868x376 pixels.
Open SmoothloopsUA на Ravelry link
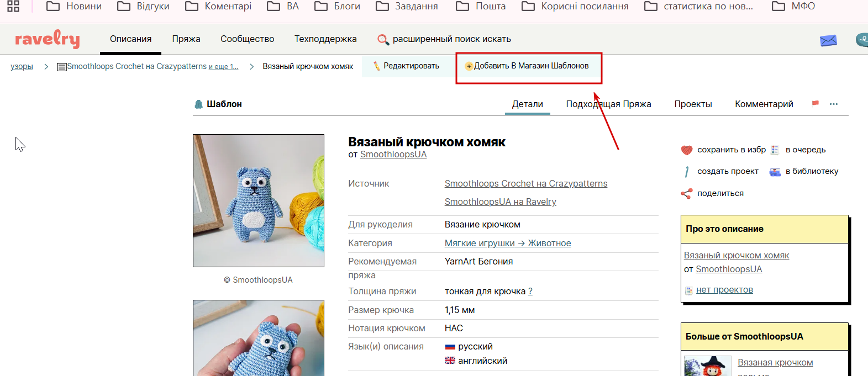501,202
